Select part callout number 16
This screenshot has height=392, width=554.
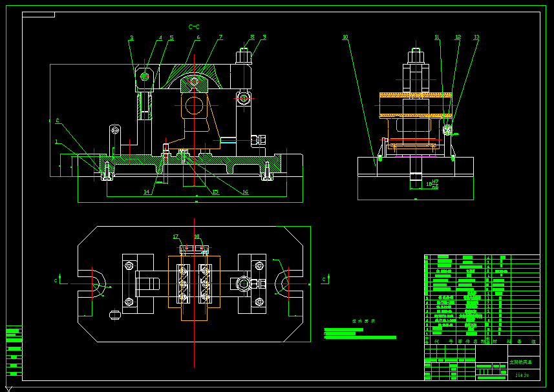coord(245,192)
